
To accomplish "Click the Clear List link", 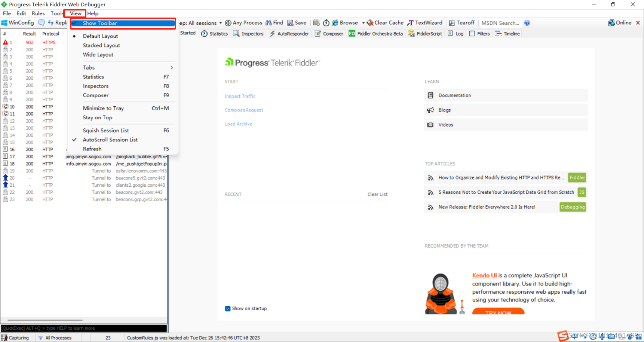I will (377, 194).
